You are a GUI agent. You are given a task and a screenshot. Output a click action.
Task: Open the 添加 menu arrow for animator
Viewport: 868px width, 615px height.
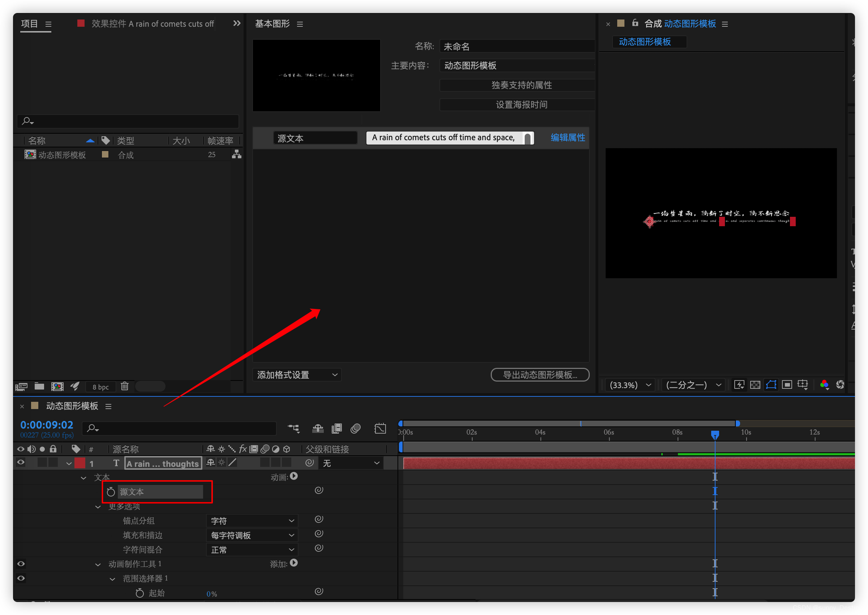pos(294,563)
